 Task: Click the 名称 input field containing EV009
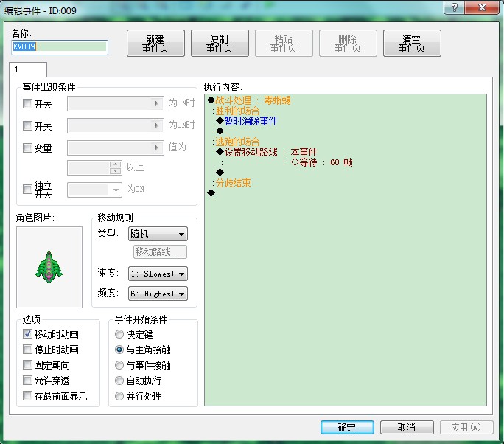[60, 47]
